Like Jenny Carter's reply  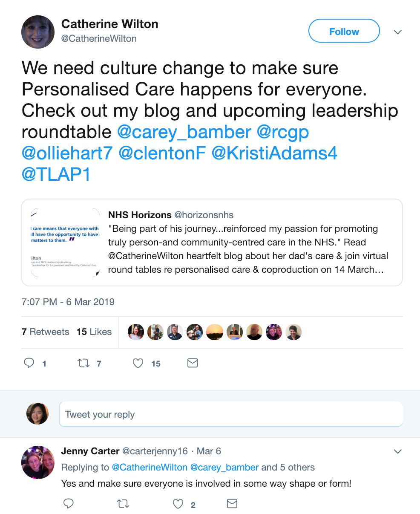pos(178,504)
